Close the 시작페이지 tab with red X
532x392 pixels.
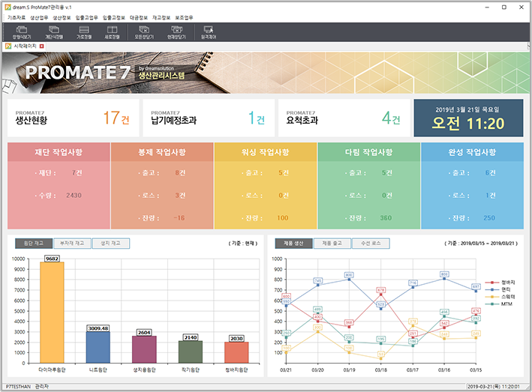click(42, 46)
